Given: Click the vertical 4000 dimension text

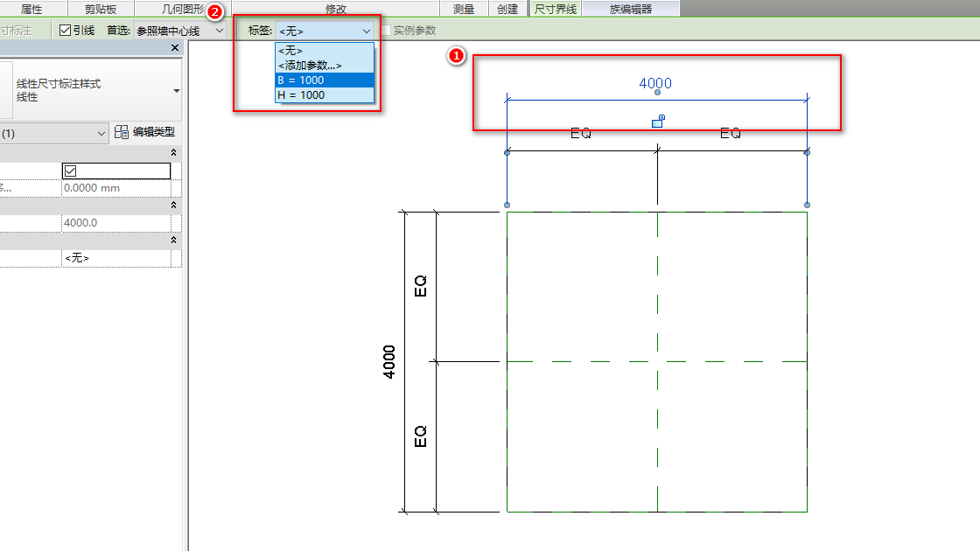Looking at the screenshot, I should pyautogui.click(x=389, y=362).
